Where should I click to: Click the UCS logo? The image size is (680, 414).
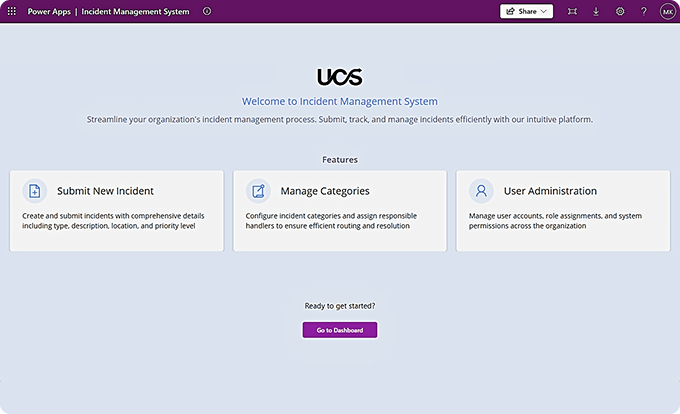coord(340,77)
